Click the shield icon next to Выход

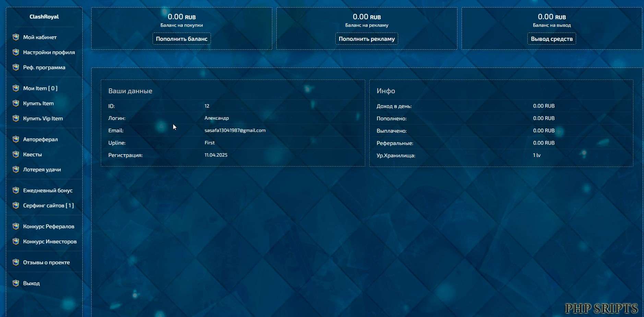[x=16, y=283]
